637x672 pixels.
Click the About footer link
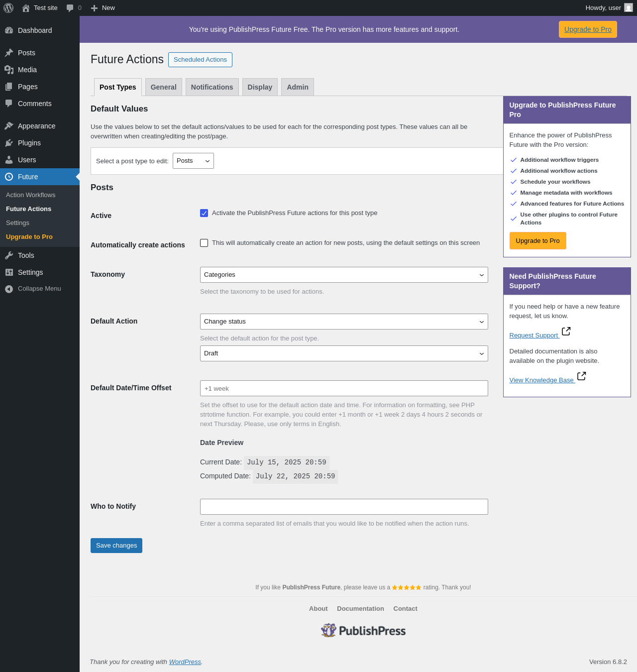318,609
